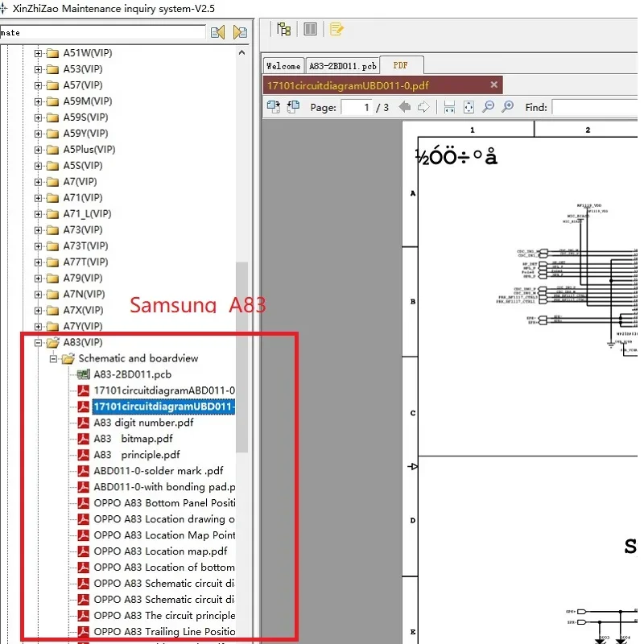Click the search previous arrow icon

click(x=217, y=32)
